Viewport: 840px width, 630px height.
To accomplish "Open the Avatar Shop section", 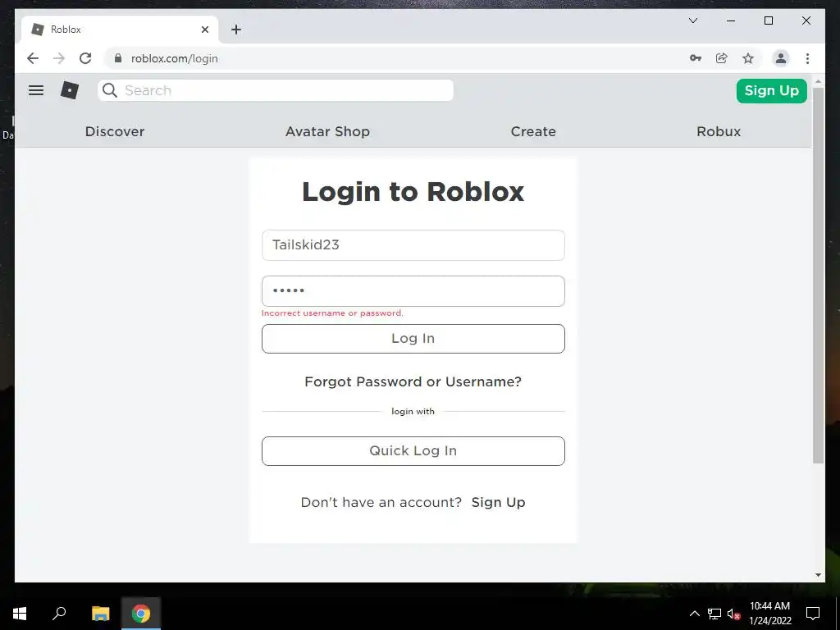I will (x=327, y=131).
